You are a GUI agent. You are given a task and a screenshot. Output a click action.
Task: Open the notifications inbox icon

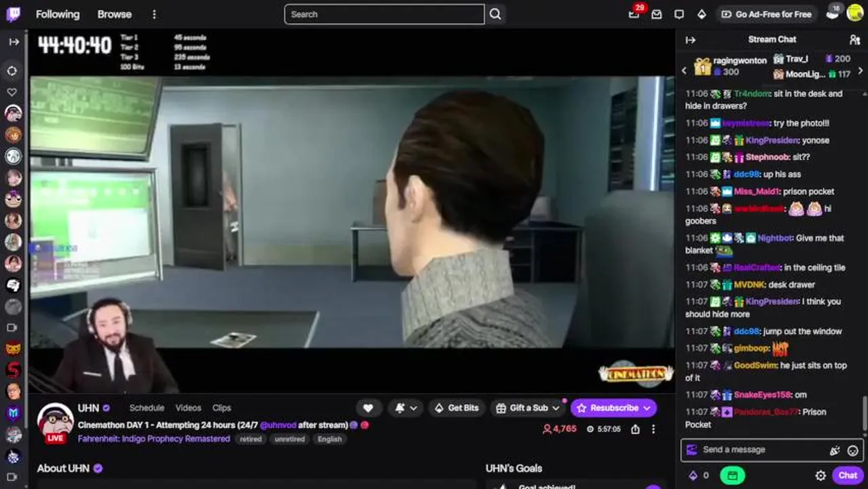(657, 14)
